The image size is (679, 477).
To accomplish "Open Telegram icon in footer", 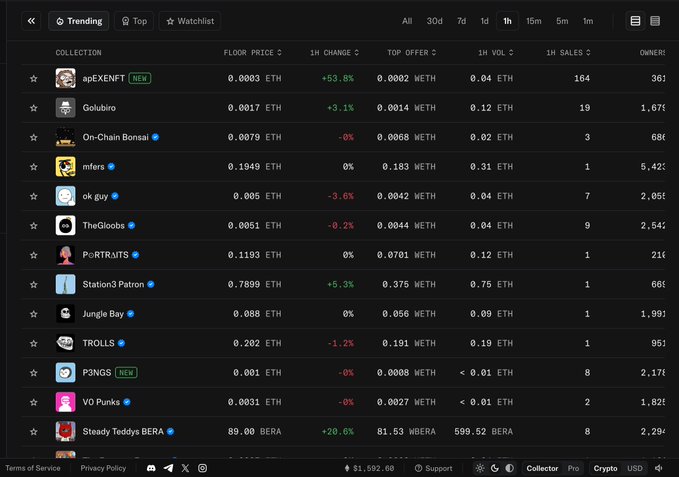I will (x=168, y=468).
